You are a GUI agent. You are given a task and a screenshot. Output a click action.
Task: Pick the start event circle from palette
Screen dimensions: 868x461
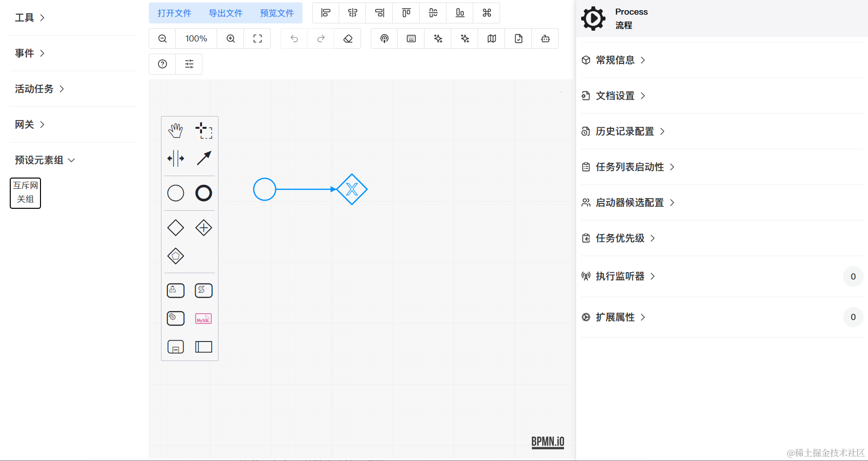(175, 193)
